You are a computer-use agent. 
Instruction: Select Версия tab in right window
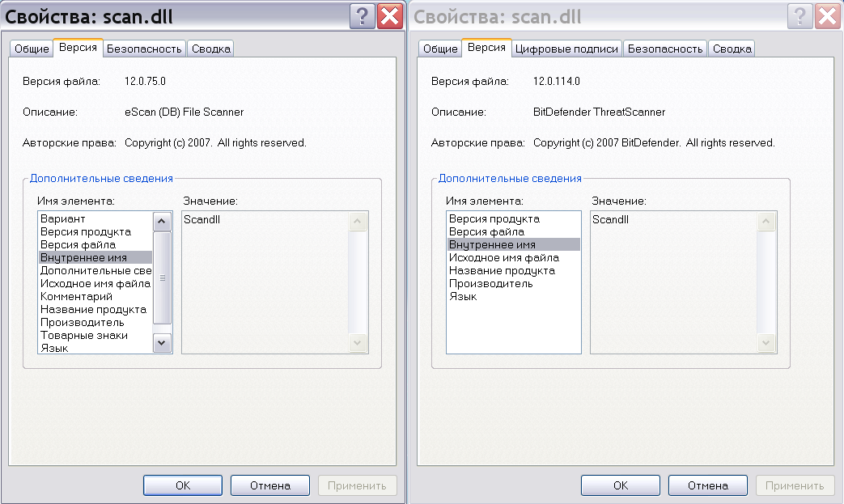coord(486,48)
